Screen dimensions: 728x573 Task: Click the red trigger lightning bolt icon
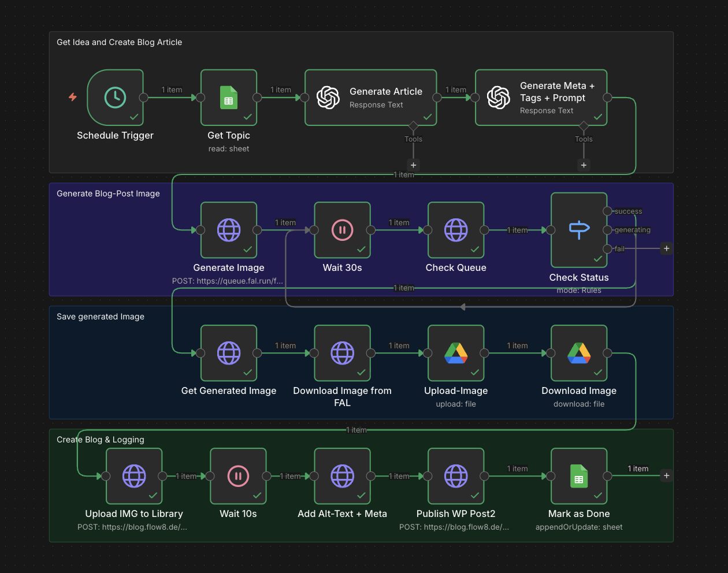73,97
